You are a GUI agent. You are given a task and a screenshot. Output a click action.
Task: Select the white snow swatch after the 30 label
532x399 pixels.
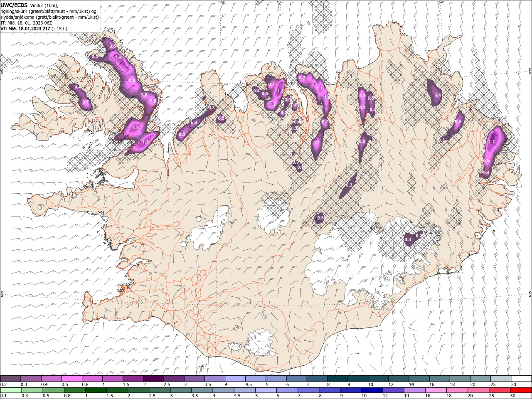[521, 379]
